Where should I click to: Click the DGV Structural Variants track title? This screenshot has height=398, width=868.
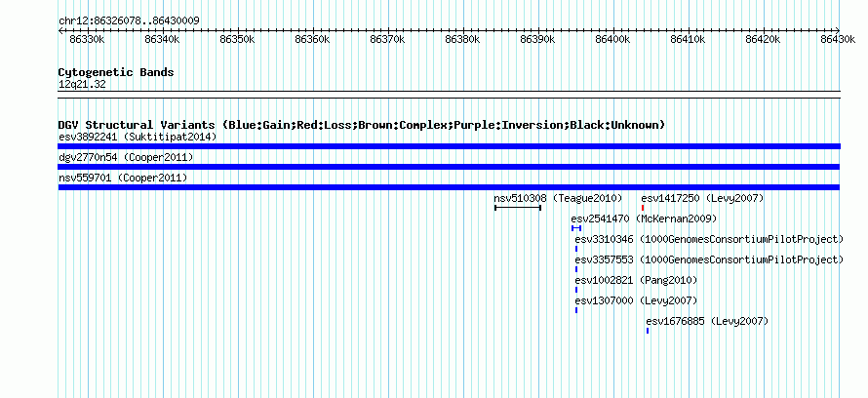(x=362, y=125)
